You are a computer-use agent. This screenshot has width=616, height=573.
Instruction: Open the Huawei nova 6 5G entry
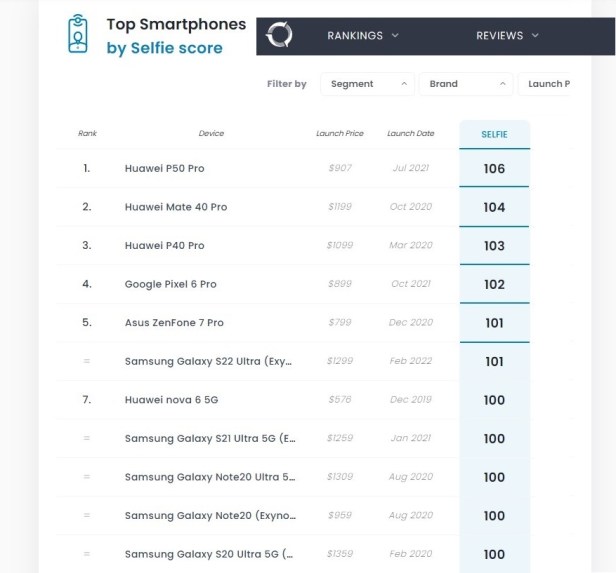coord(171,400)
